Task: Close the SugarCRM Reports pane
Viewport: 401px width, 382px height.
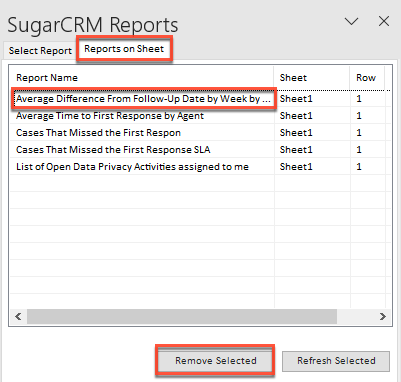Action: click(x=384, y=21)
